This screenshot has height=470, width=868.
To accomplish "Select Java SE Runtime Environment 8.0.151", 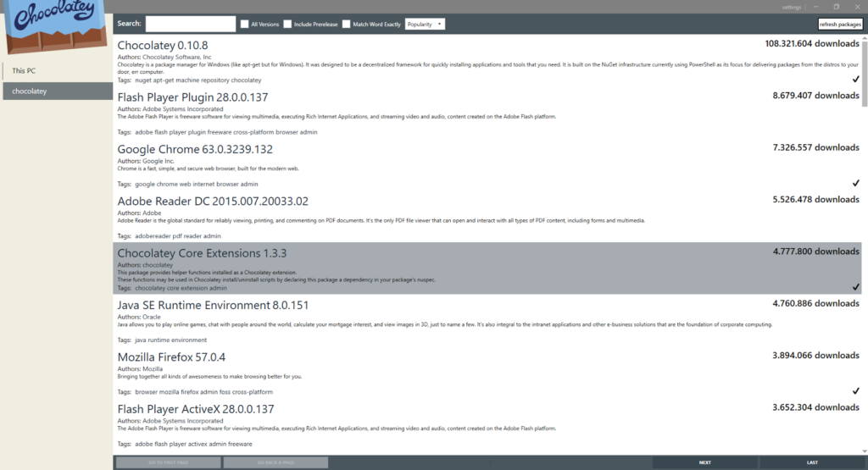I will (x=213, y=305).
